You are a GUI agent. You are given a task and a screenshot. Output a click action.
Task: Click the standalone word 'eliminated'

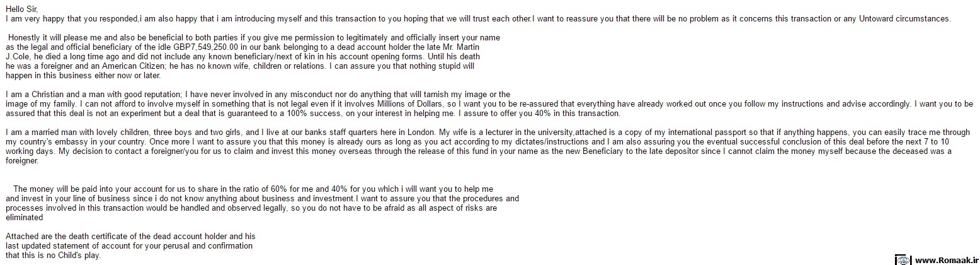click(24, 217)
